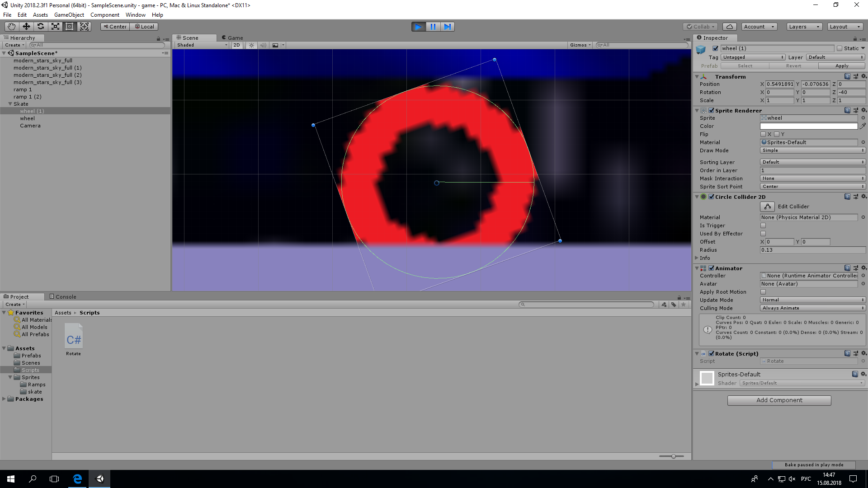The image size is (868, 488).
Task: Collapse the Skate hierarchy item
Action: (x=10, y=104)
